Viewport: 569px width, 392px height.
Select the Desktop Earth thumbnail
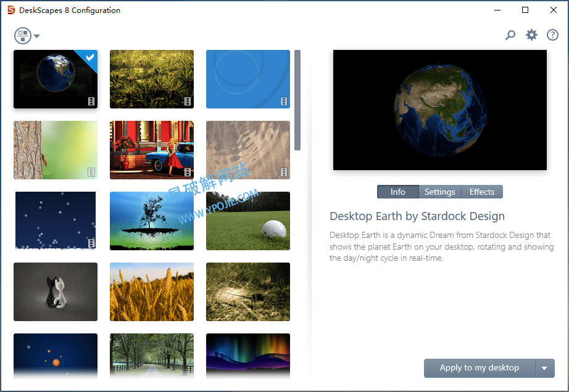pyautogui.click(x=56, y=79)
